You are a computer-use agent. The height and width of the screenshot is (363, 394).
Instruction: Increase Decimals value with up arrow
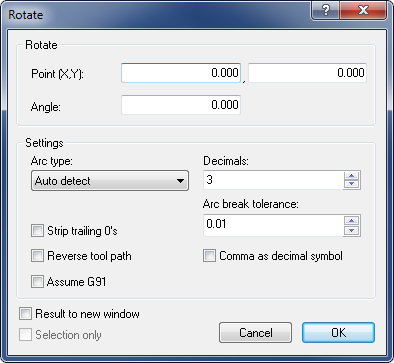pyautogui.click(x=352, y=176)
